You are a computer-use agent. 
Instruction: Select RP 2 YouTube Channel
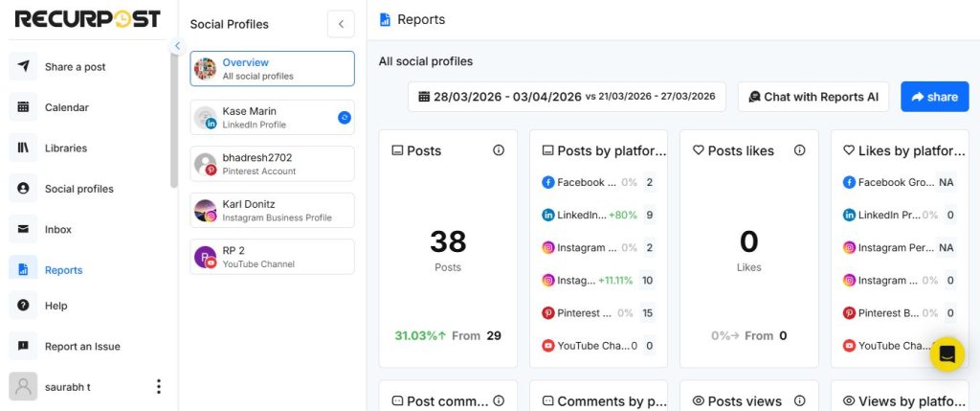273,257
